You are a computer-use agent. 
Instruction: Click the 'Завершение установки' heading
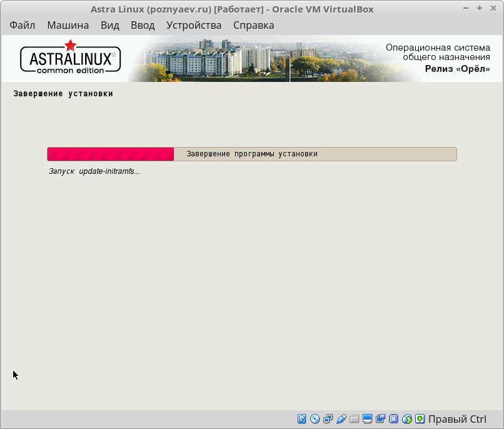(x=63, y=94)
